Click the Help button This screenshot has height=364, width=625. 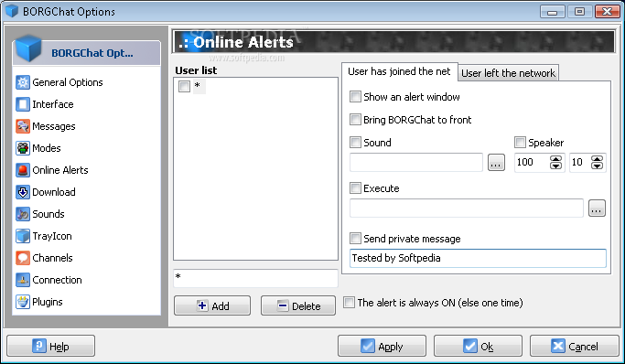[x=50, y=346]
